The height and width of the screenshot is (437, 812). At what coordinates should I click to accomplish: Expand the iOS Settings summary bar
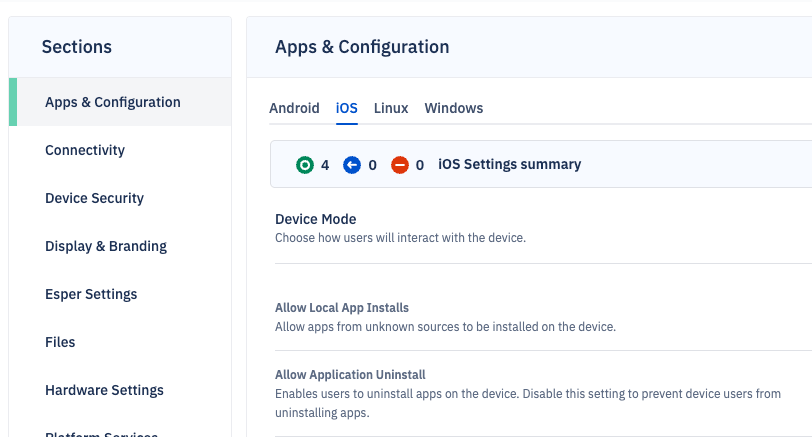pyautogui.click(x=509, y=164)
